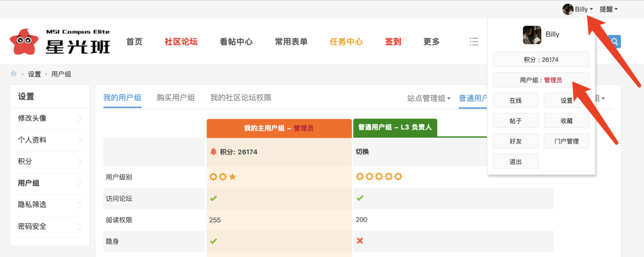Image resolution: width=644 pixels, height=257 pixels.
Task: Click Billy's avatar in the popup panel
Action: (532, 34)
